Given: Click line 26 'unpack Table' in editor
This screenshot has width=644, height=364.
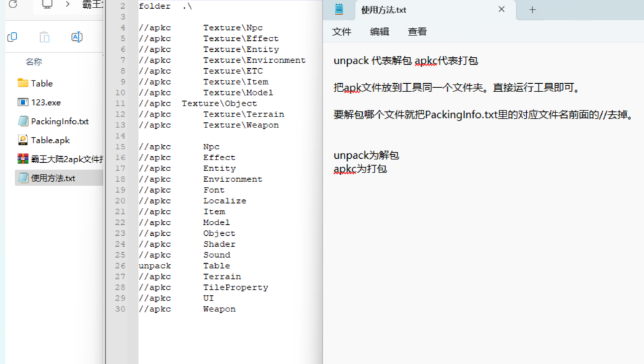Looking at the screenshot, I should 184,266.
